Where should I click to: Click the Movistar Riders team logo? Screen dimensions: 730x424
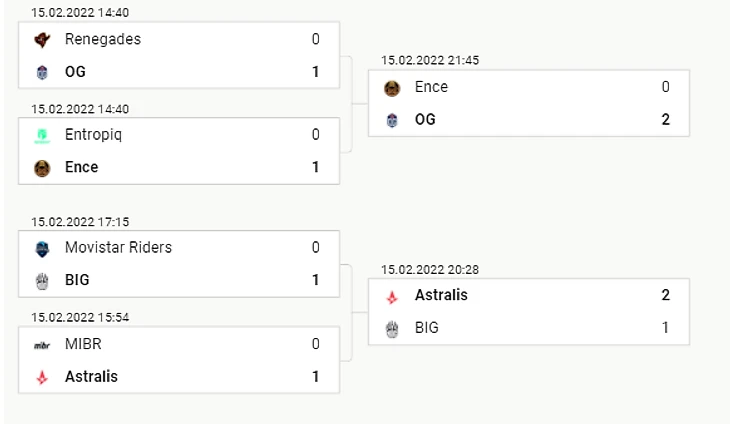pyautogui.click(x=42, y=248)
